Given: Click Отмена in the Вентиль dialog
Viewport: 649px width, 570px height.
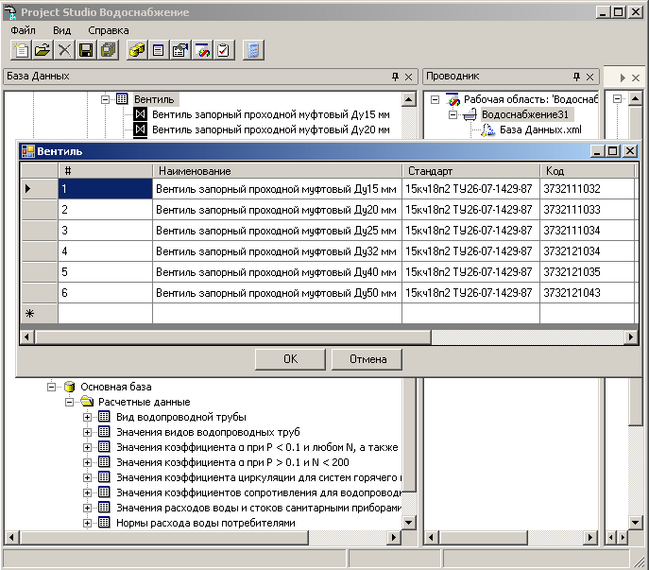Looking at the screenshot, I should 367,359.
